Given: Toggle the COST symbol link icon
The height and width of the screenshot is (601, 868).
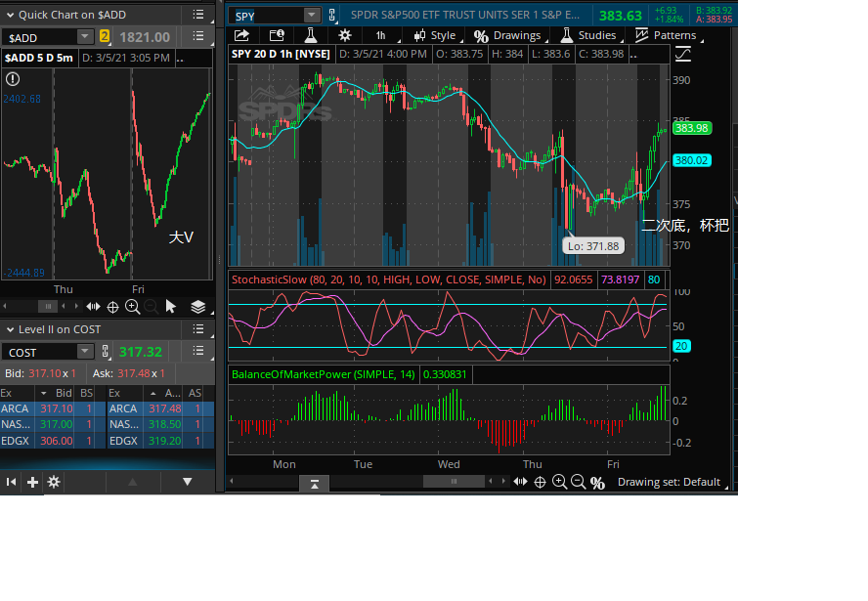Looking at the screenshot, I should 106,352.
